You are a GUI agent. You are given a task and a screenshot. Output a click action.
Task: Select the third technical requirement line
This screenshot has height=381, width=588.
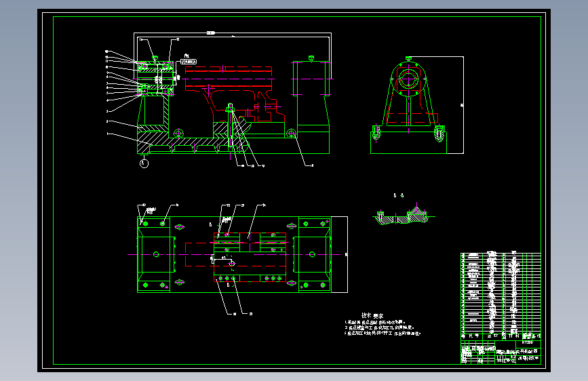pos(383,334)
